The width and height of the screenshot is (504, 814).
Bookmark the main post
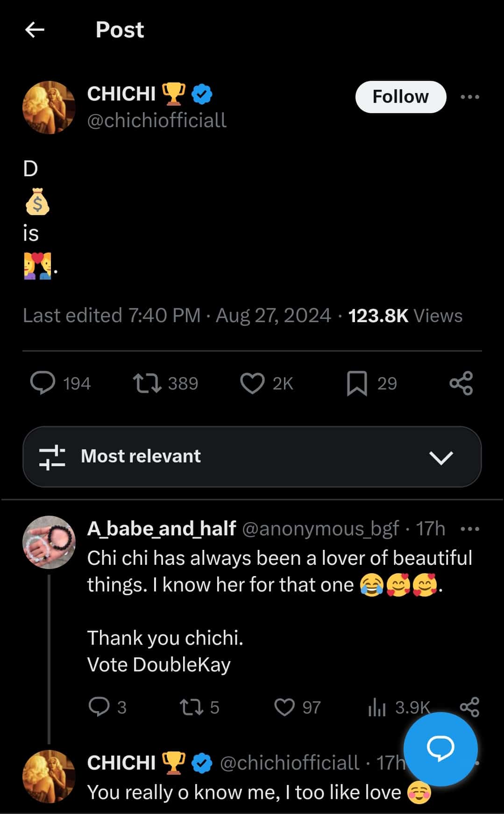(x=357, y=383)
